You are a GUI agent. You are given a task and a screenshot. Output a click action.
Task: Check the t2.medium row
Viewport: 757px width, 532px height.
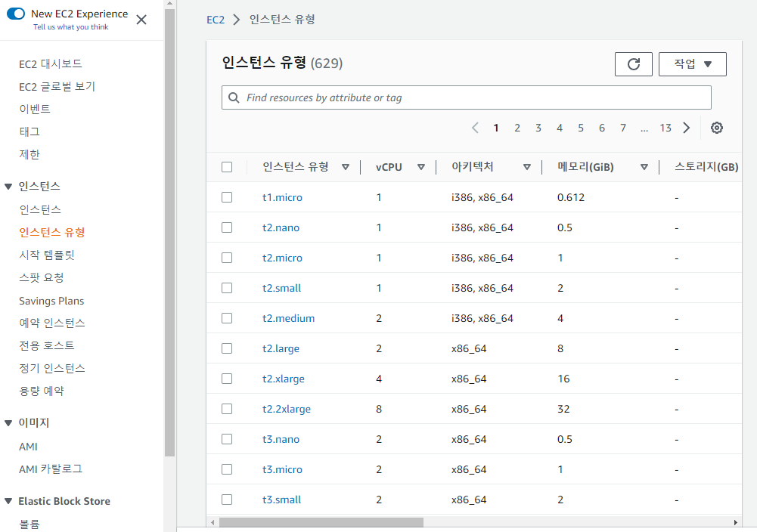[227, 318]
